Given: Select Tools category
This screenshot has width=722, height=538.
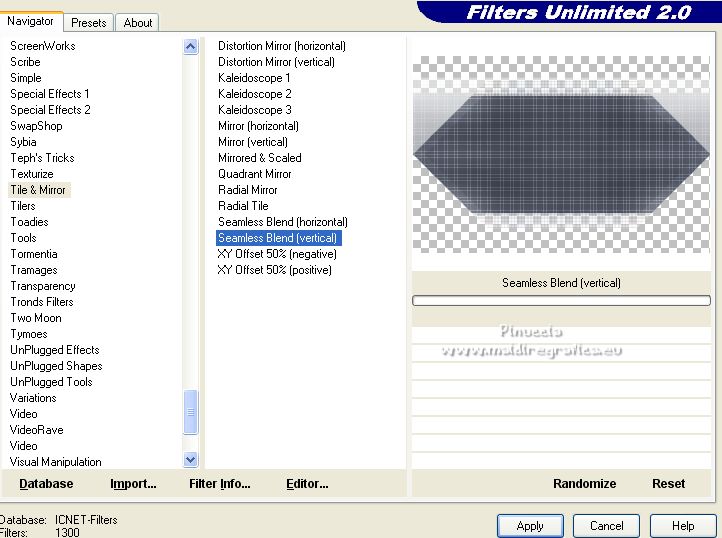Looking at the screenshot, I should click(x=23, y=238).
